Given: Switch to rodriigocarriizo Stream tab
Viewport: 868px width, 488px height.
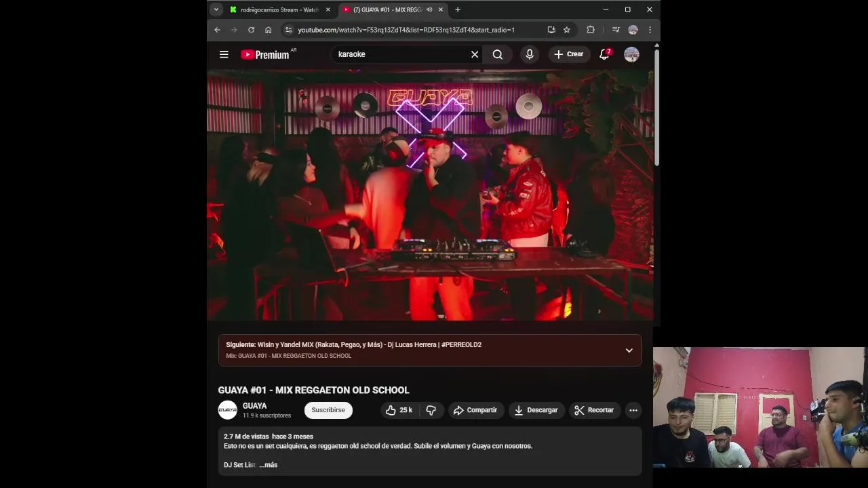Looking at the screenshot, I should (279, 9).
